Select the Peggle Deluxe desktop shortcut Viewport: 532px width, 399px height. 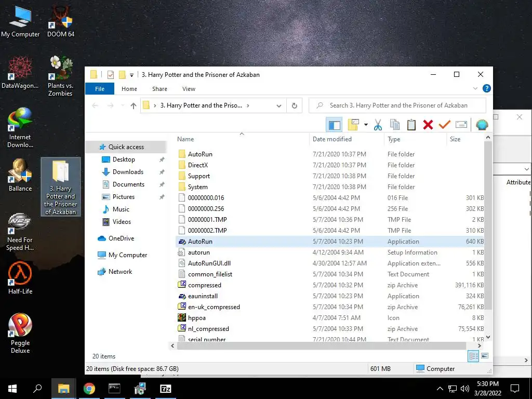pyautogui.click(x=20, y=334)
